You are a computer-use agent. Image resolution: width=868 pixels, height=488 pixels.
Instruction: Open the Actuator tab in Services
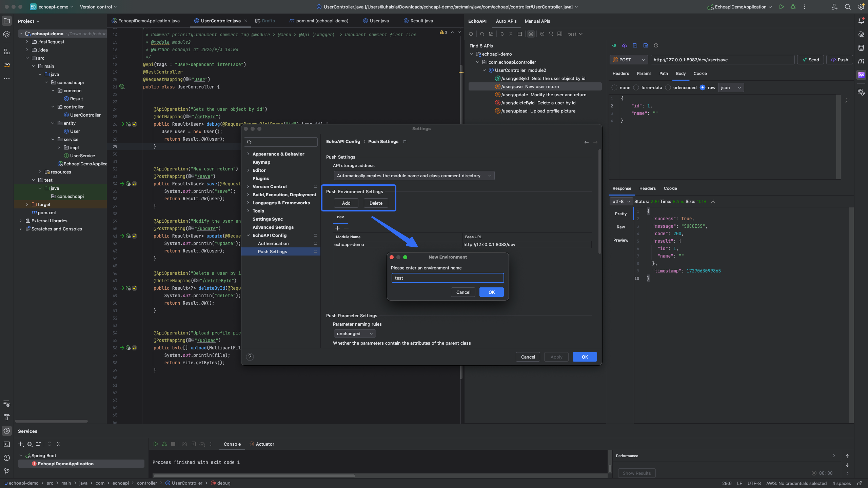(261, 444)
